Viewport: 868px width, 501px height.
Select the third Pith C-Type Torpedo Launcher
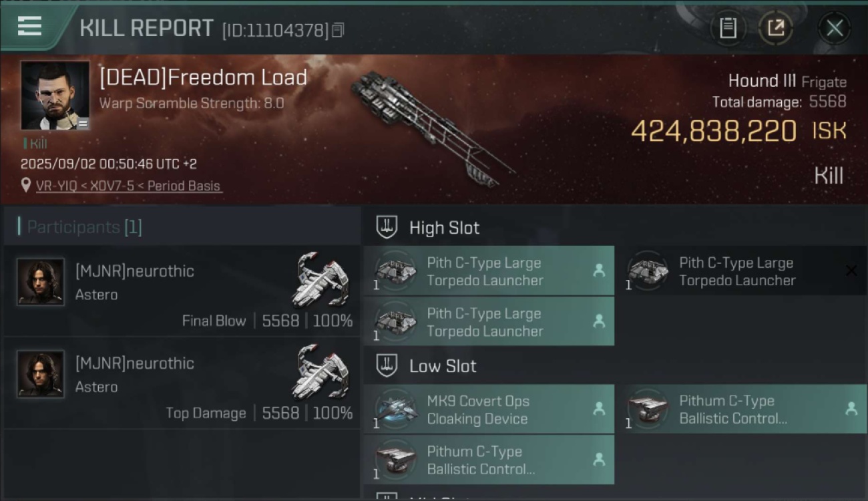[489, 322]
